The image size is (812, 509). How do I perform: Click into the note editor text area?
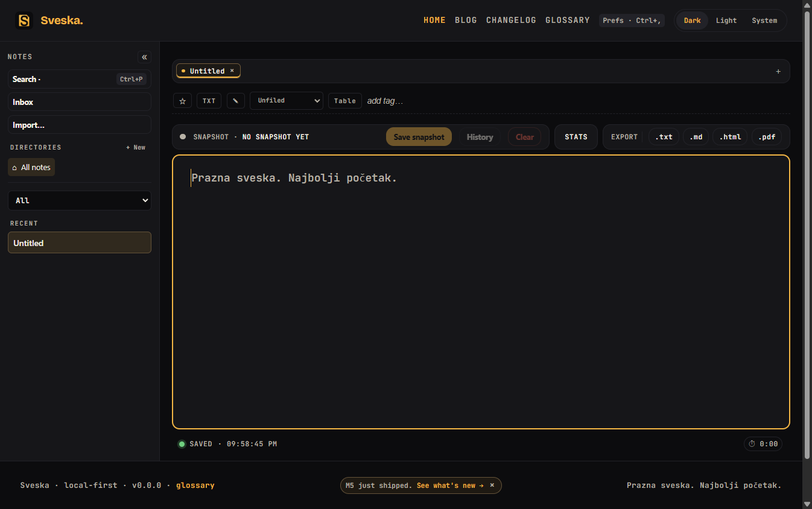pos(481,292)
